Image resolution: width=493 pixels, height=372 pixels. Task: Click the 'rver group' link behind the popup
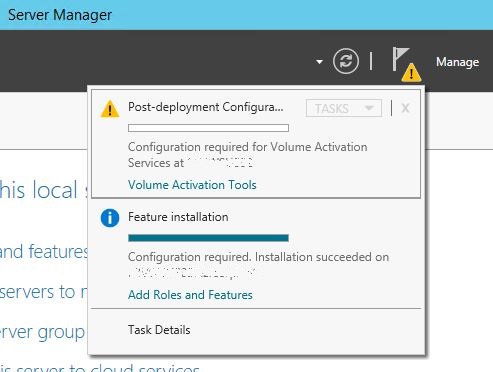pyautogui.click(x=43, y=332)
